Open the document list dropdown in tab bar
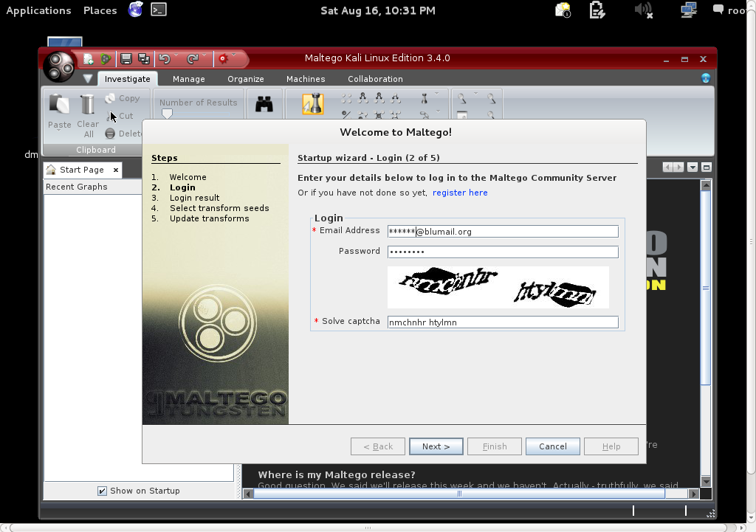The image size is (756, 532). pyautogui.click(x=693, y=167)
